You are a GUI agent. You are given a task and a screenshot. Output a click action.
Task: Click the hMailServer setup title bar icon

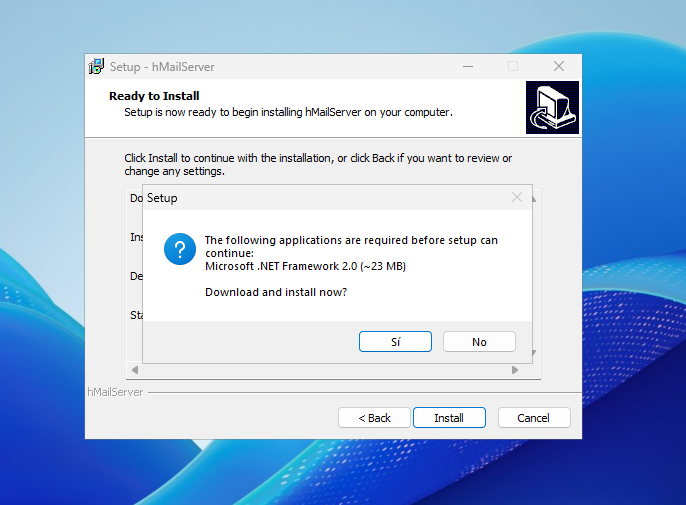pyautogui.click(x=96, y=67)
